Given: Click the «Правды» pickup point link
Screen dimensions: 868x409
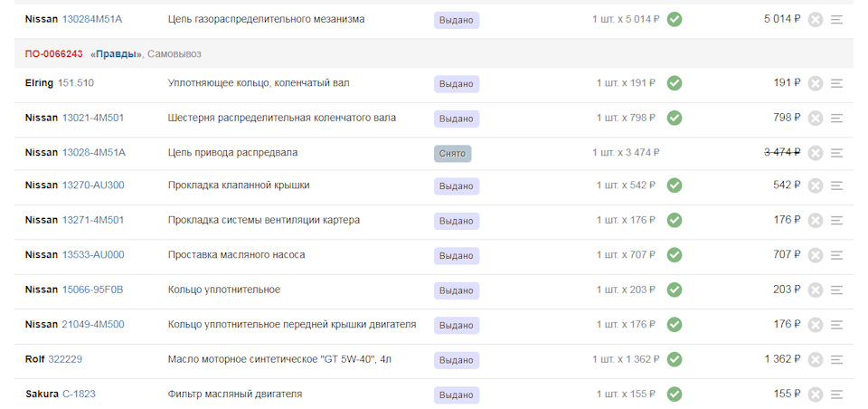Looking at the screenshot, I should (x=117, y=54).
